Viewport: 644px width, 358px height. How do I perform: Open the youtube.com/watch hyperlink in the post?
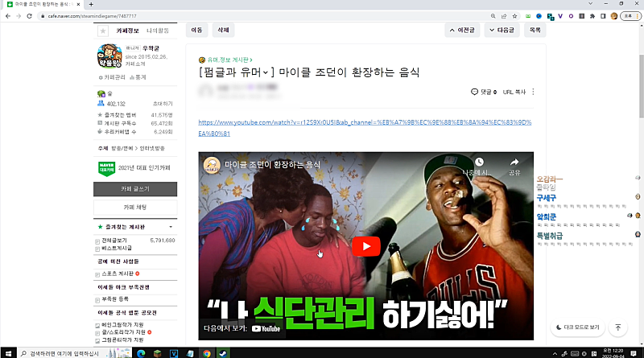(365, 128)
